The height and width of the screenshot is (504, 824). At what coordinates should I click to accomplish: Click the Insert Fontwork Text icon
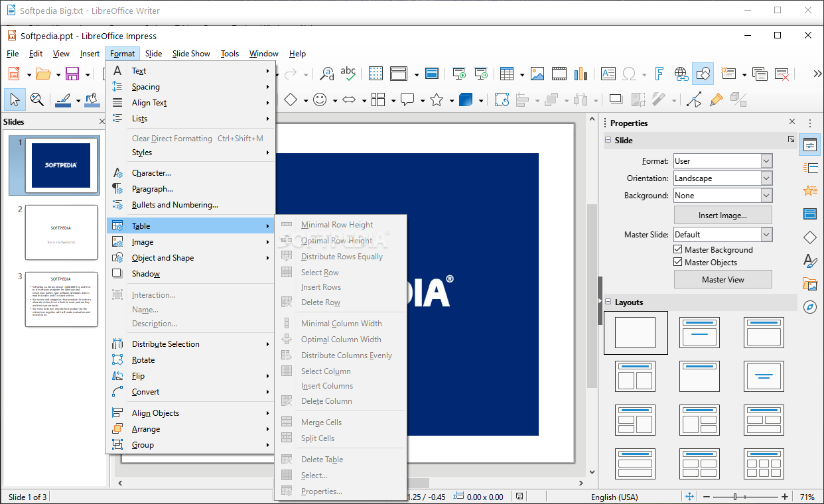659,74
